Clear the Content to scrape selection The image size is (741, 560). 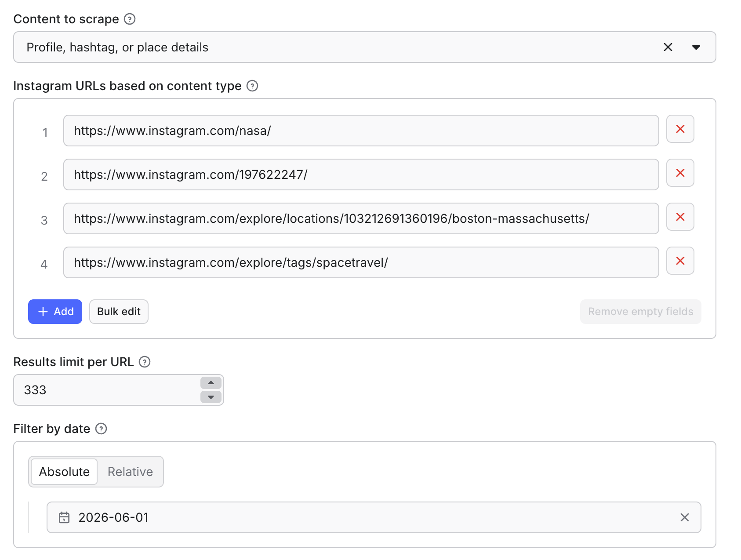(x=668, y=47)
